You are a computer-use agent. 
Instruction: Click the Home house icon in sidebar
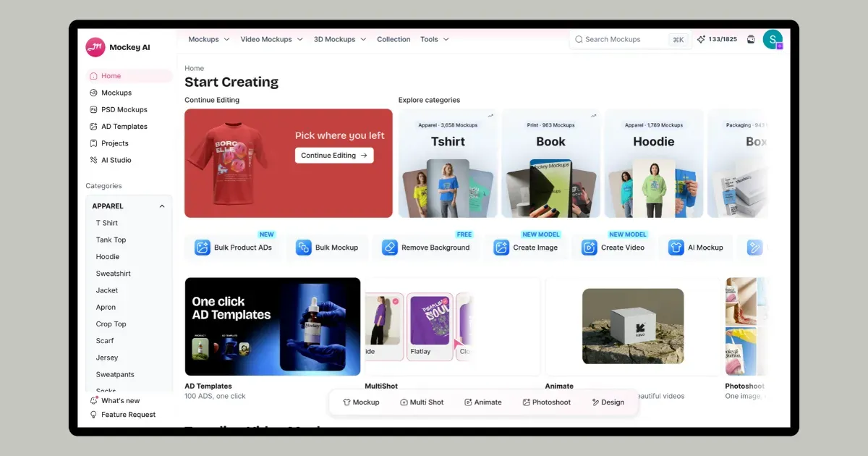click(x=93, y=76)
